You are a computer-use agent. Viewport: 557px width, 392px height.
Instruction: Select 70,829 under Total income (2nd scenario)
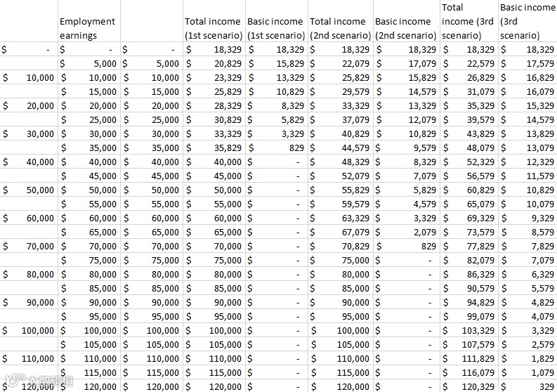point(355,247)
